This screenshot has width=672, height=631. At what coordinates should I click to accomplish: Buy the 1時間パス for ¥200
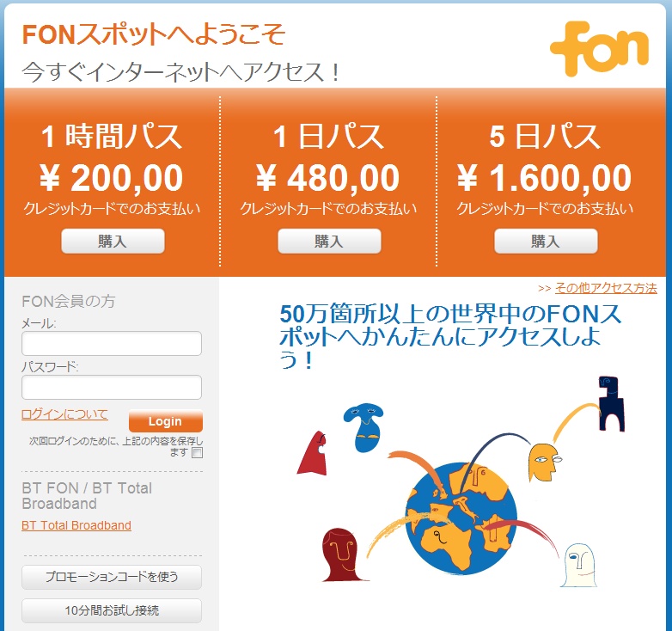tap(113, 241)
